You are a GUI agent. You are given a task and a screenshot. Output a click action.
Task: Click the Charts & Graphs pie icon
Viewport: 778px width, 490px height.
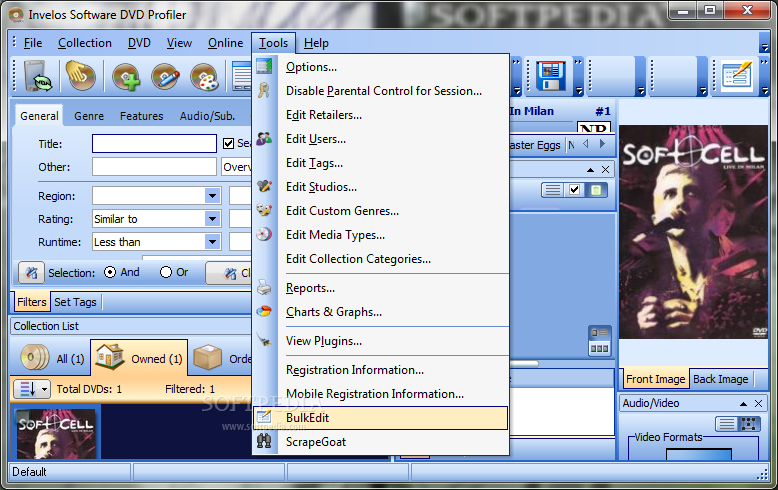[x=264, y=311]
